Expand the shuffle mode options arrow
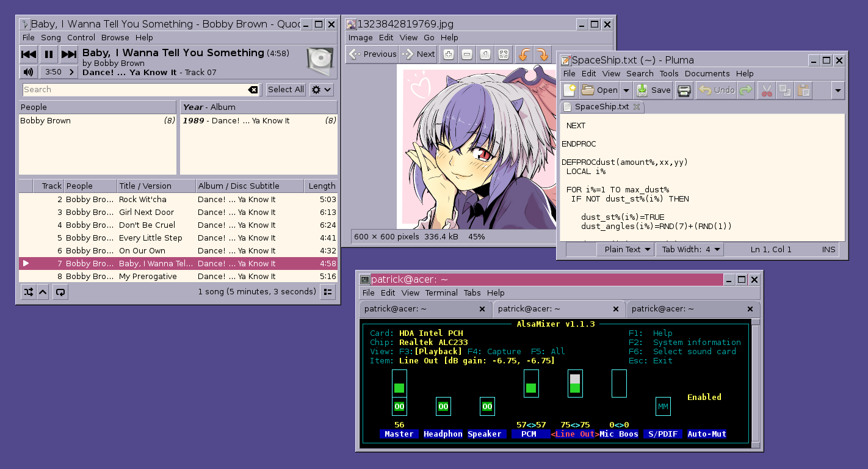 [x=43, y=292]
